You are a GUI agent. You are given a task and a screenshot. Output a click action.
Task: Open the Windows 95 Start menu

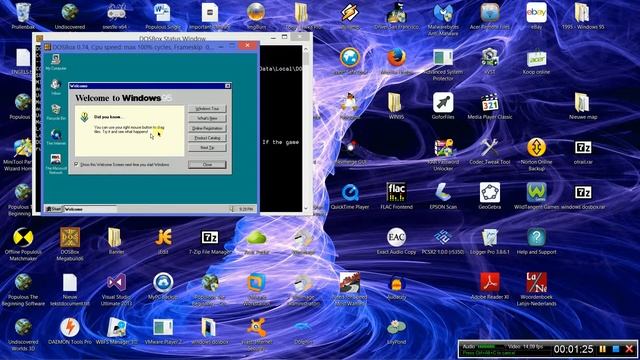(53, 209)
